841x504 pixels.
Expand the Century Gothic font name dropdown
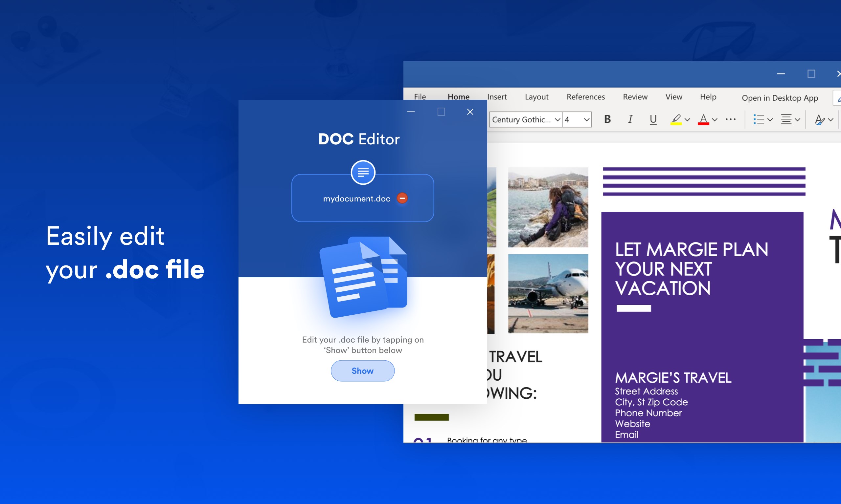pos(557,119)
